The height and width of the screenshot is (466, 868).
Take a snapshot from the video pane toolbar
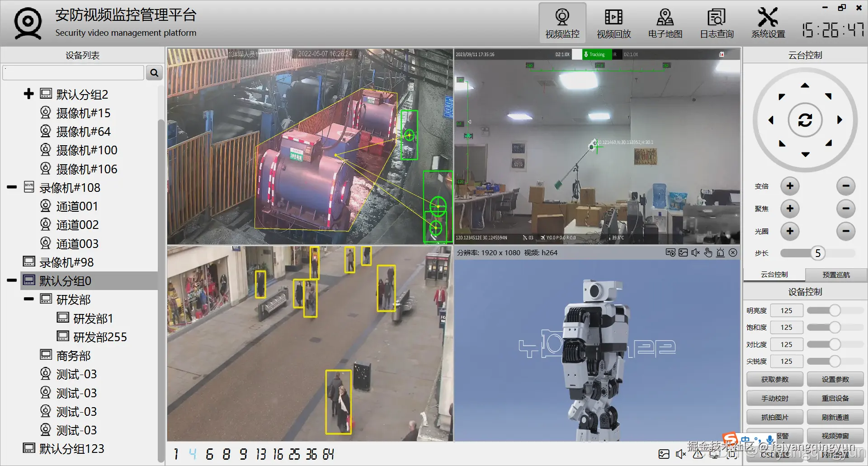(683, 252)
